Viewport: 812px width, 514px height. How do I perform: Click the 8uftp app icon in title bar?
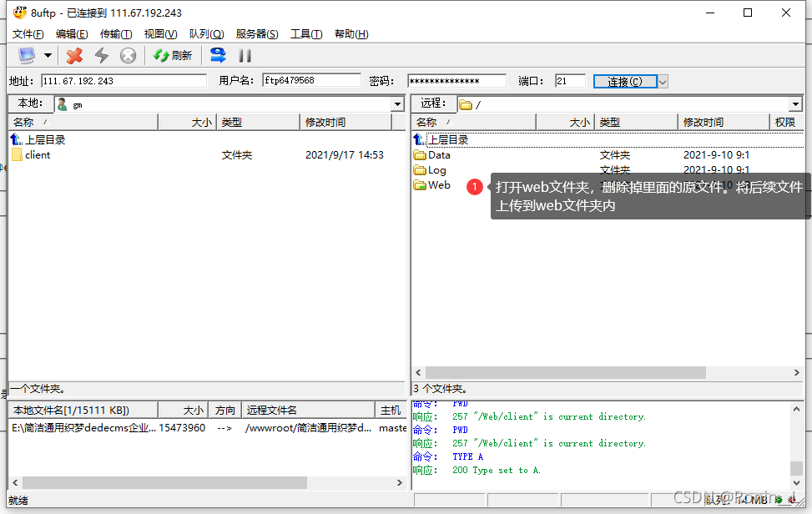click(20, 13)
